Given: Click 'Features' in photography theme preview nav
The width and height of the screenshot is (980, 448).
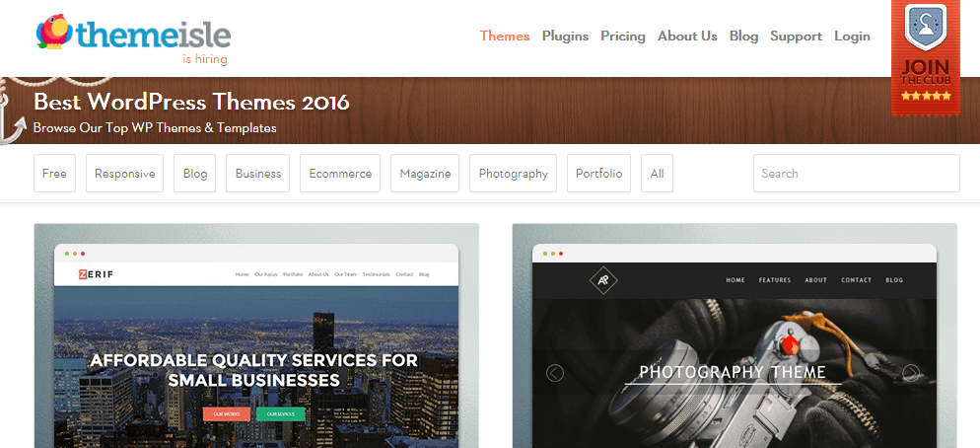Looking at the screenshot, I should click(x=775, y=280).
